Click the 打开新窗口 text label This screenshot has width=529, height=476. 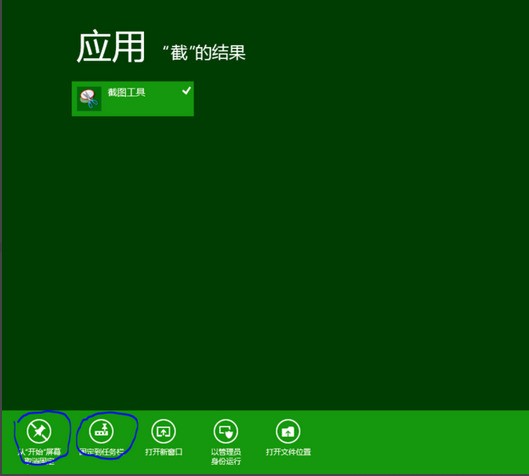click(x=164, y=452)
